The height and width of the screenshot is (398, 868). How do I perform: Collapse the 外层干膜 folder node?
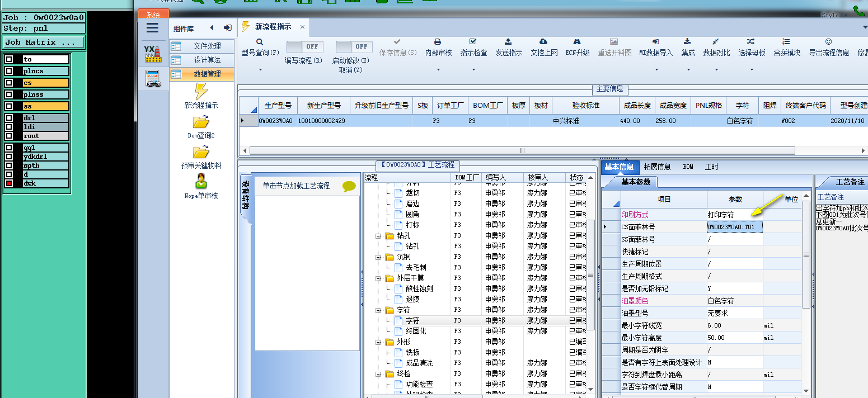point(379,278)
